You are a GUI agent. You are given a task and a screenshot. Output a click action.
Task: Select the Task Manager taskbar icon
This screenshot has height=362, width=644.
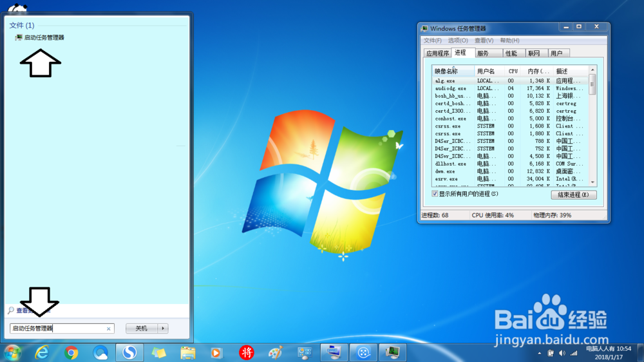(392, 352)
